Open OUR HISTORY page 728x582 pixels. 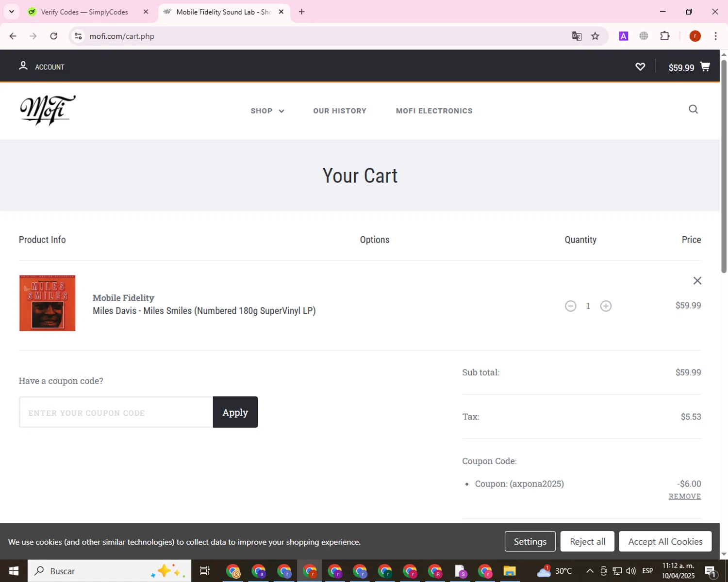coord(340,111)
